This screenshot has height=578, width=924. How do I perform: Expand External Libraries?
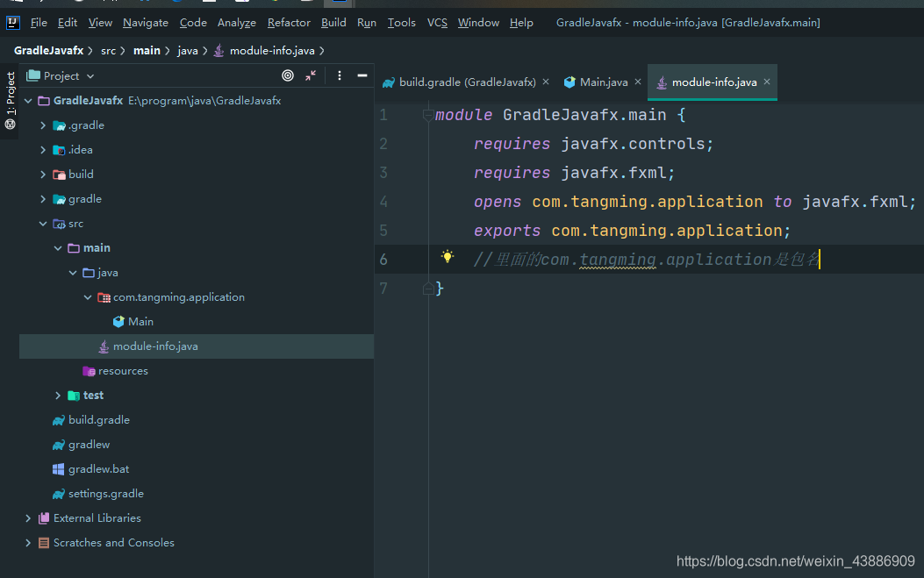coord(28,518)
